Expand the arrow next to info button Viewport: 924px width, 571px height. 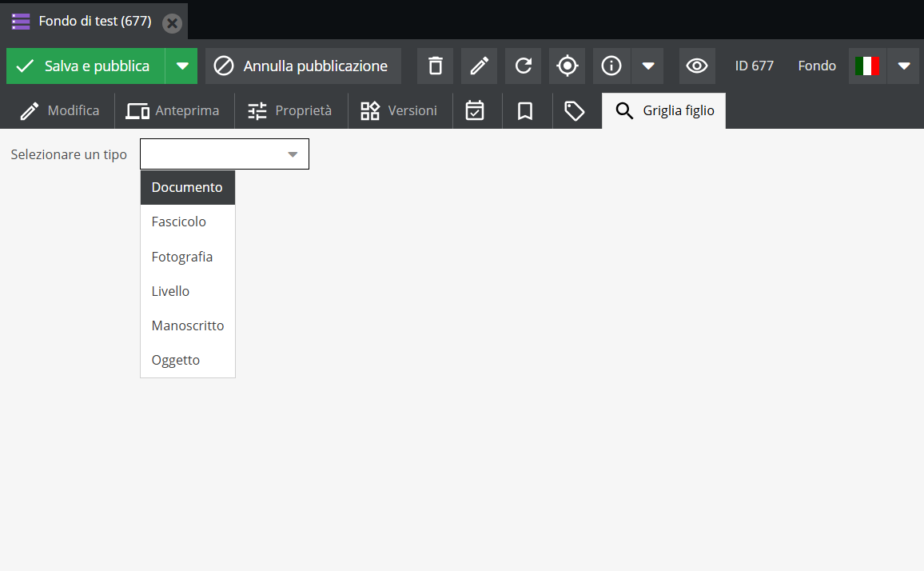[x=648, y=66]
